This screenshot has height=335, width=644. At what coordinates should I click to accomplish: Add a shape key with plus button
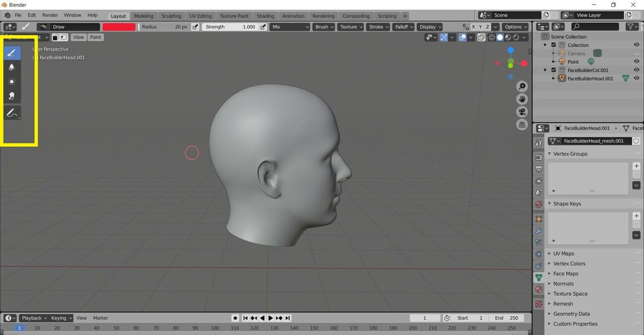(636, 215)
